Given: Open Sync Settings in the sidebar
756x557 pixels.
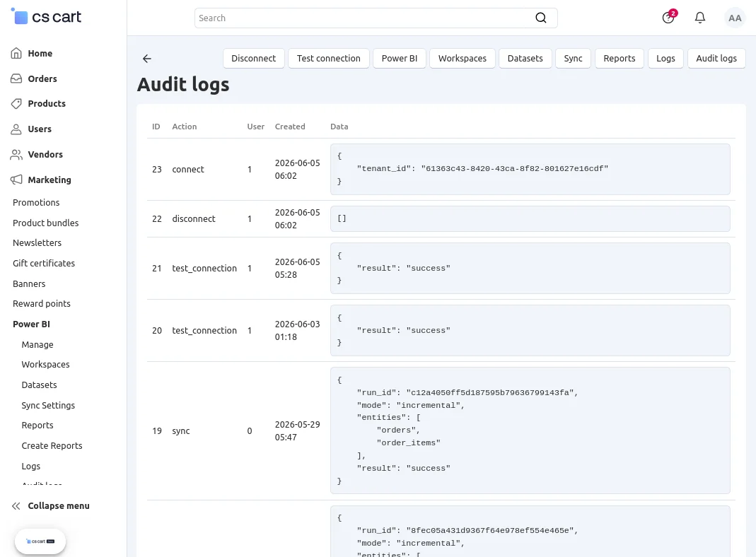Looking at the screenshot, I should point(48,406).
